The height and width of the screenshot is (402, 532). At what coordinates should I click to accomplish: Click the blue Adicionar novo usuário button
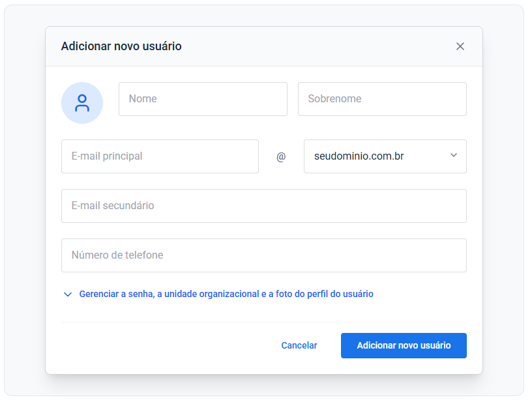tap(404, 345)
